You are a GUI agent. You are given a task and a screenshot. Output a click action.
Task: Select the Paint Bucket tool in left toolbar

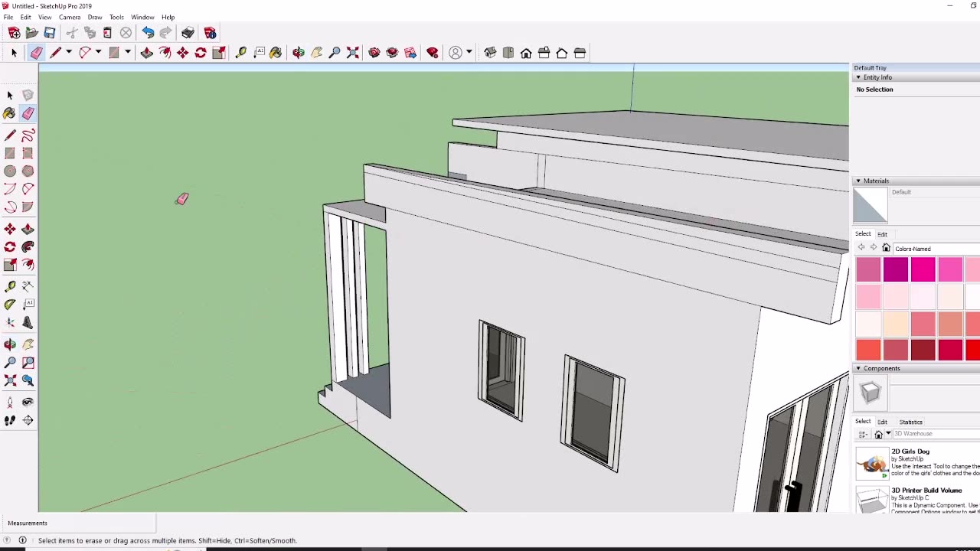click(x=10, y=113)
